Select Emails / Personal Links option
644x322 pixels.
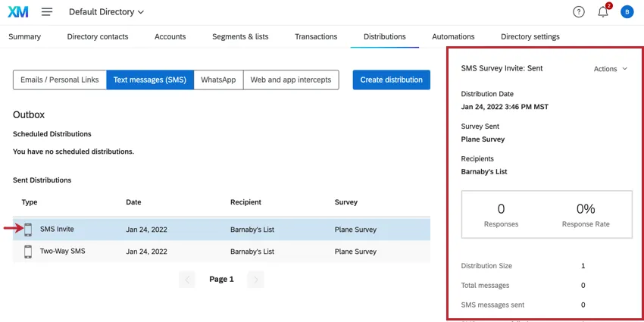point(60,80)
